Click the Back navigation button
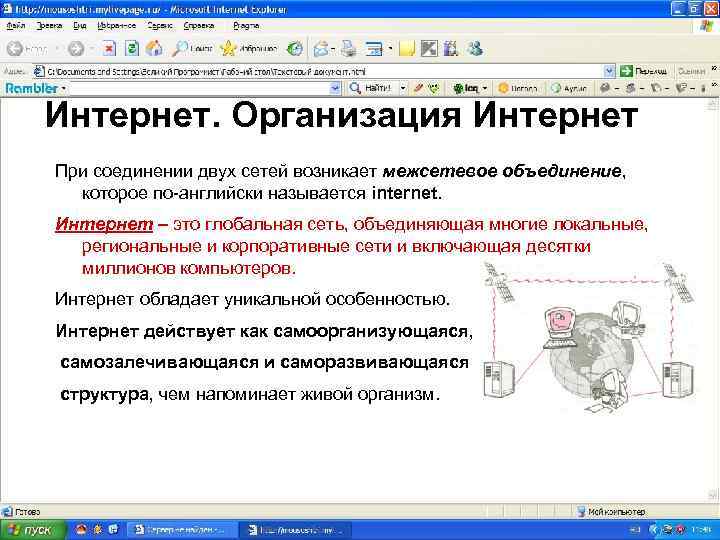Screen dimensions: 720x540 point(27,48)
